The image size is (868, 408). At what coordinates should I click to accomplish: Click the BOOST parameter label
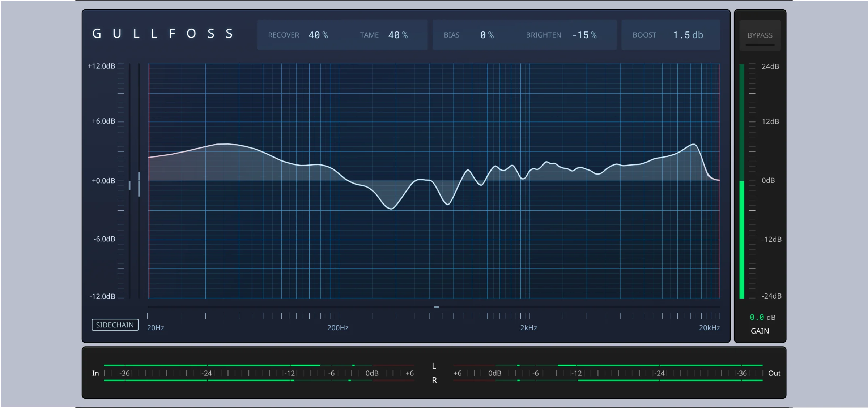pos(644,35)
